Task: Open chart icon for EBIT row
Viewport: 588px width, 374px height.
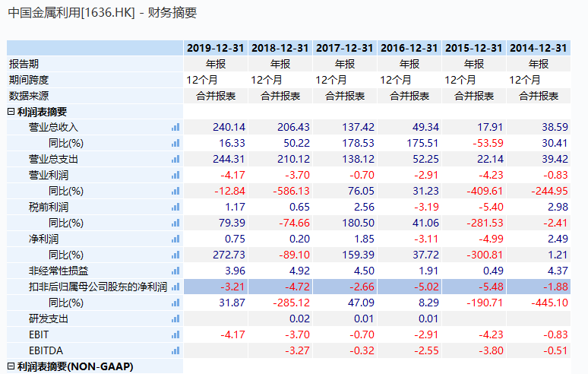Action: click(175, 334)
